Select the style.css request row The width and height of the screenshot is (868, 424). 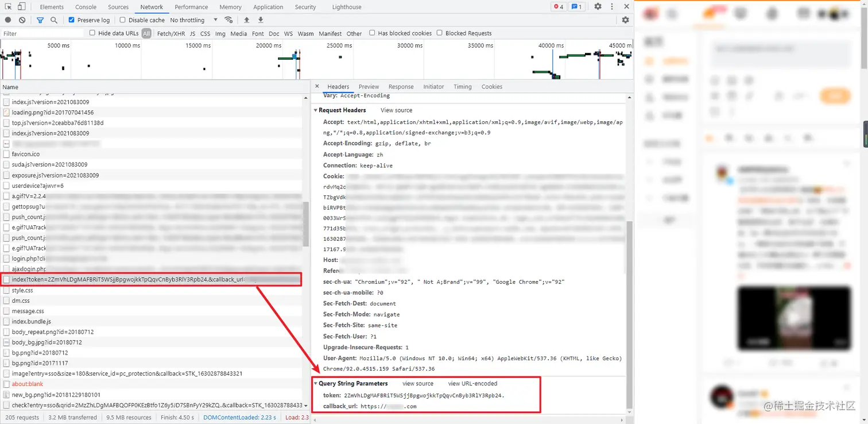click(152, 290)
